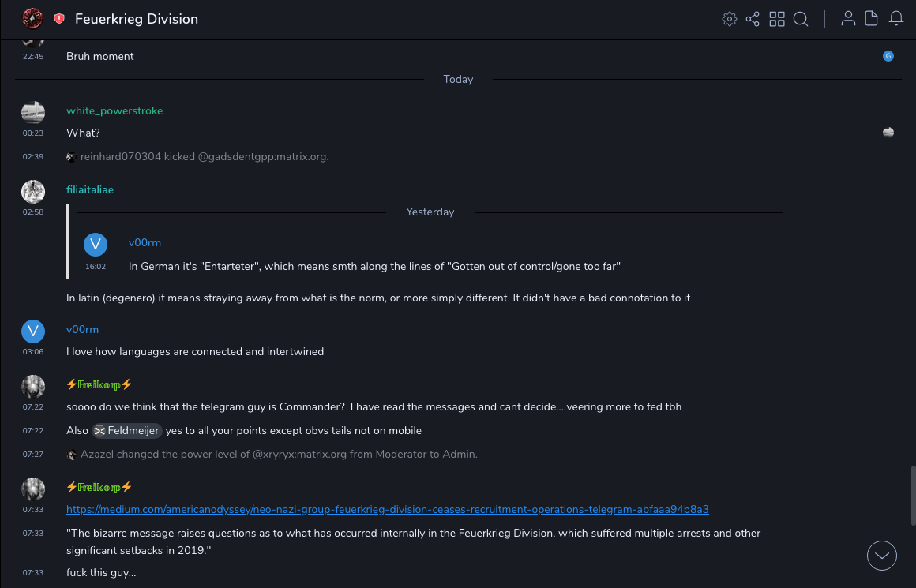Jump to latest messages chevron button
Screen dimensions: 916x588
[882, 556]
